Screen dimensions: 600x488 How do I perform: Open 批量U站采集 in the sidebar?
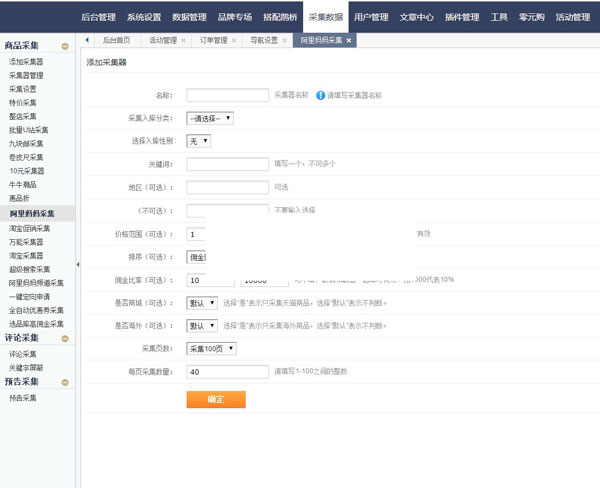tap(29, 130)
